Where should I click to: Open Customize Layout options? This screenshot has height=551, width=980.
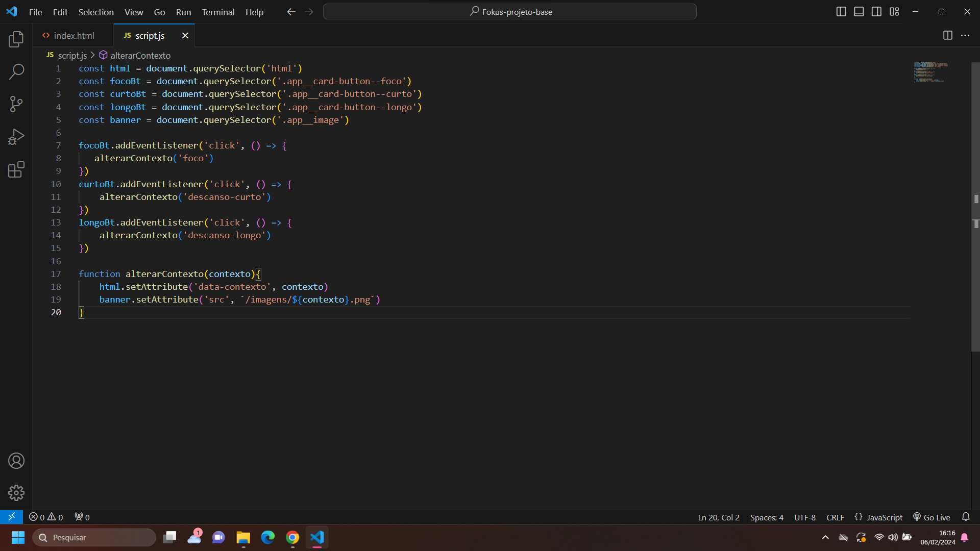click(x=894, y=12)
